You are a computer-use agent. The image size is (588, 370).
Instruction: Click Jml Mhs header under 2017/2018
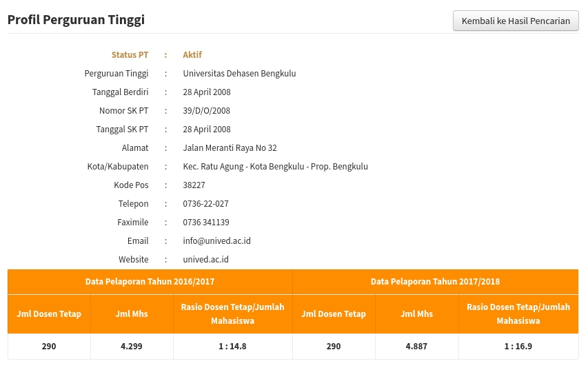tap(416, 314)
